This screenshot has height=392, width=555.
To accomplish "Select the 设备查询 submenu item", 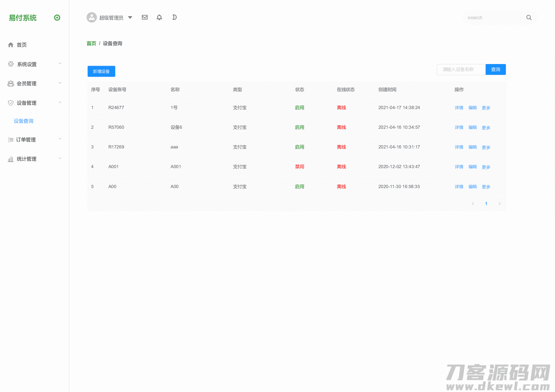I will coord(23,121).
